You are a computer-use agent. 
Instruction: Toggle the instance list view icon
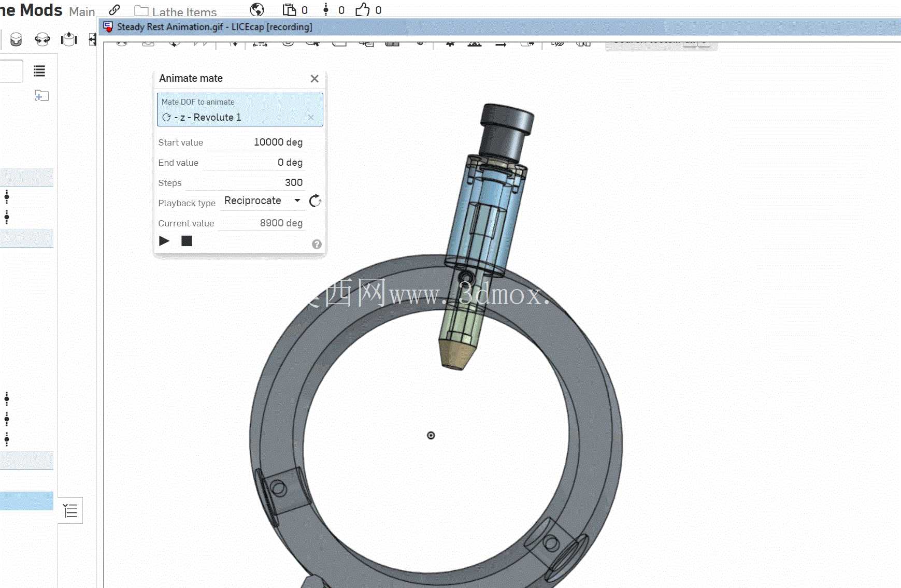39,71
